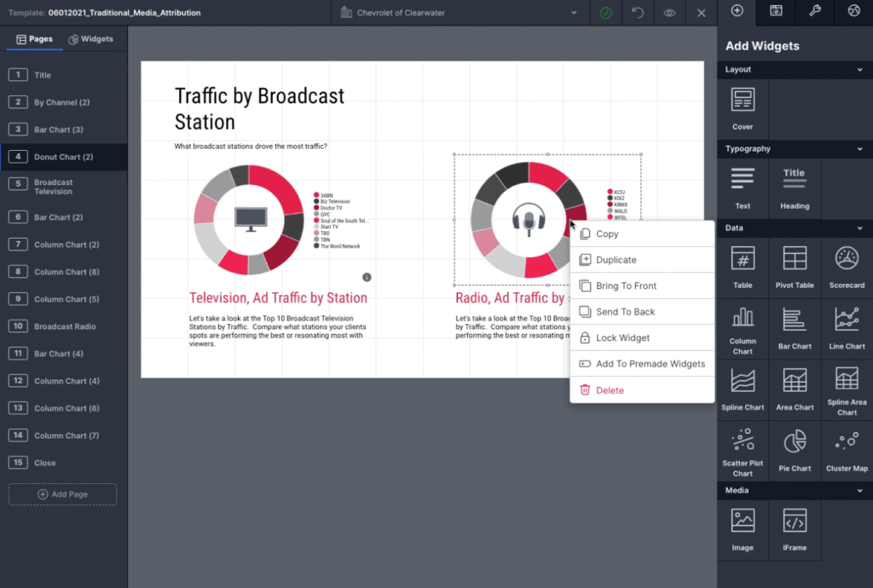Click the undo arrow in top toolbar
Image resolution: width=873 pixels, height=588 pixels.
[x=638, y=13]
